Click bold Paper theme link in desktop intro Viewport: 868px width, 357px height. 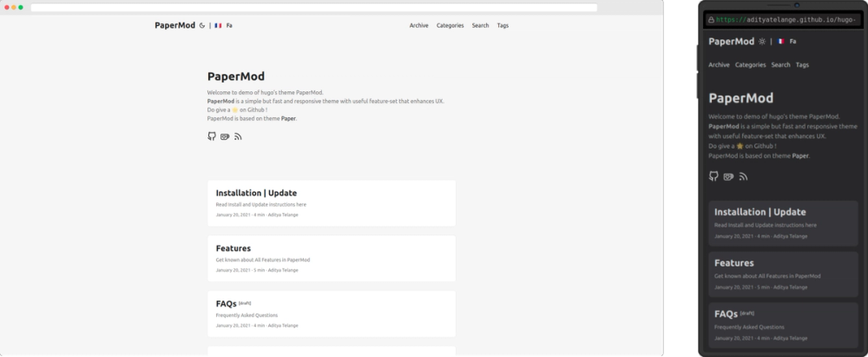[x=288, y=119]
